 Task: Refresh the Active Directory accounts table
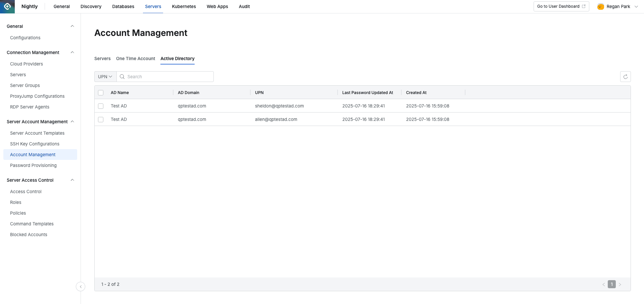pyautogui.click(x=625, y=77)
